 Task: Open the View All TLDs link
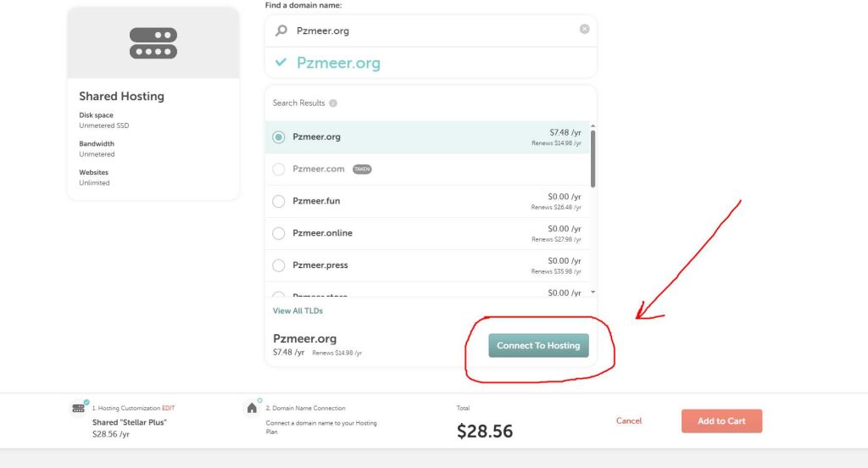click(298, 311)
